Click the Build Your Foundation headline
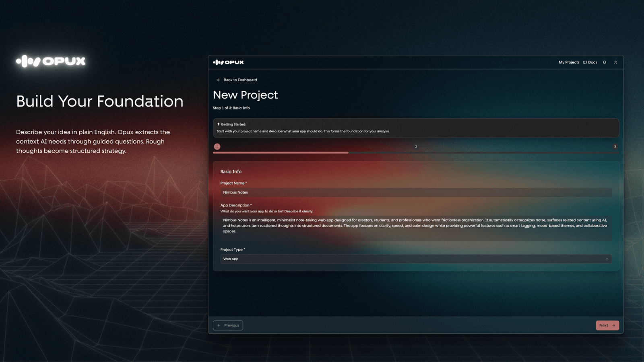This screenshot has width=644, height=362. pyautogui.click(x=100, y=101)
